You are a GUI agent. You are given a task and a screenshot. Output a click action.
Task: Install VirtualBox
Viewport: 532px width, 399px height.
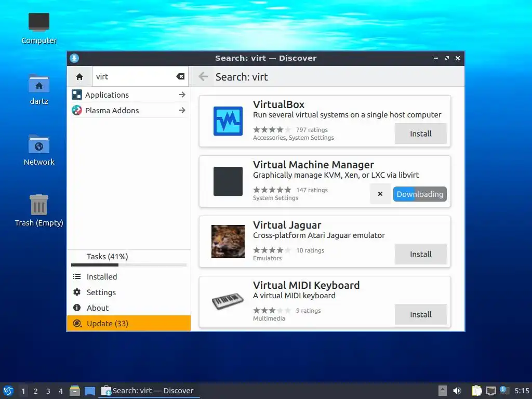pos(421,134)
